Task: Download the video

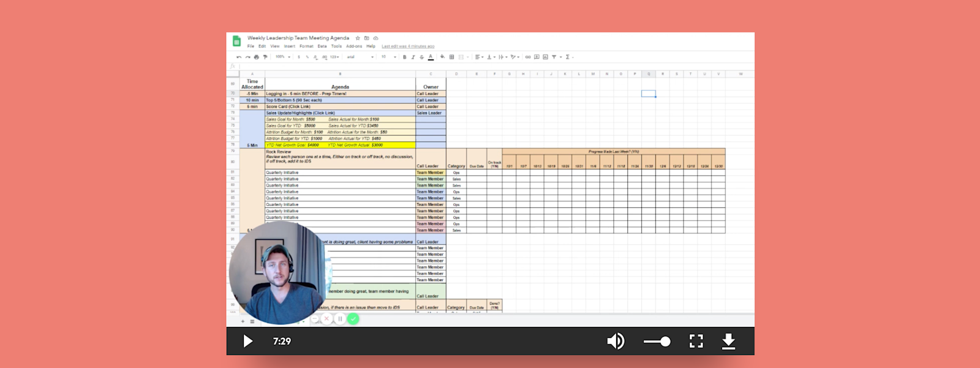Action: click(x=728, y=341)
